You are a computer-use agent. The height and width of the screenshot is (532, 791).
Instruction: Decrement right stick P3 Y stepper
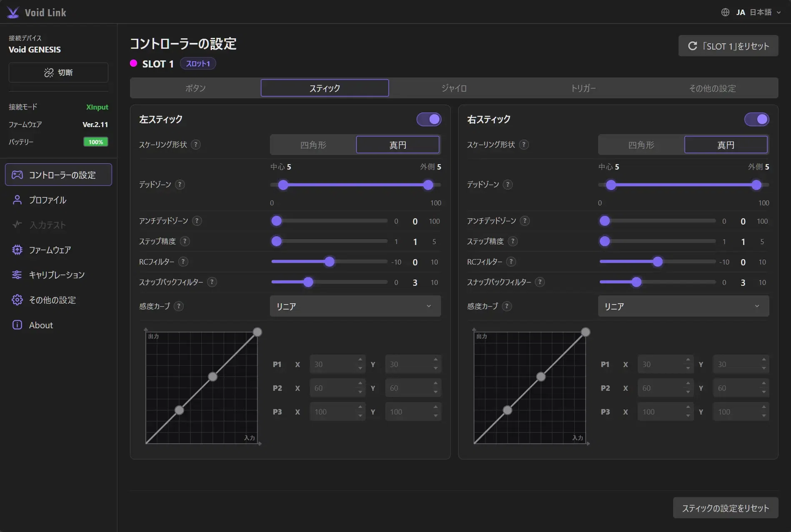point(764,416)
